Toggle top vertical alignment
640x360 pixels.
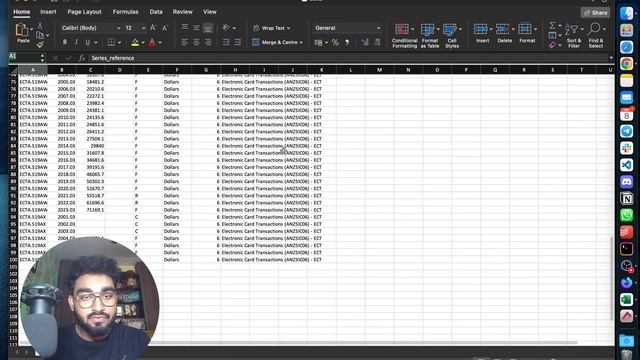point(184,27)
